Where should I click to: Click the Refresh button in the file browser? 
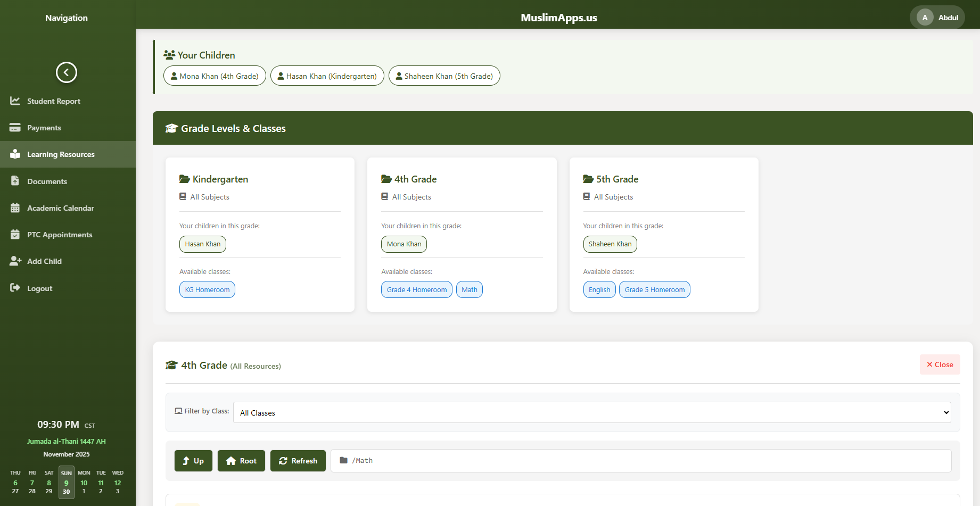298,461
